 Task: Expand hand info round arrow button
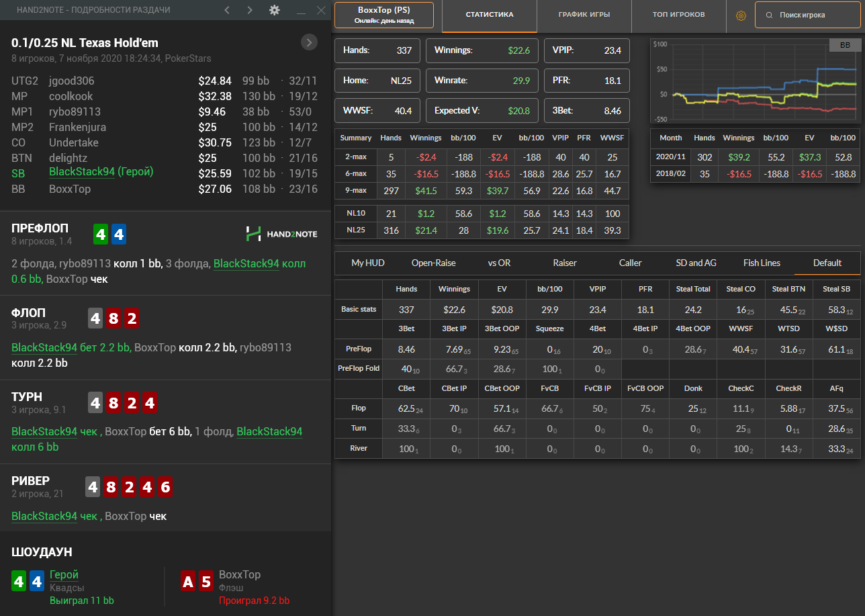[x=309, y=42]
